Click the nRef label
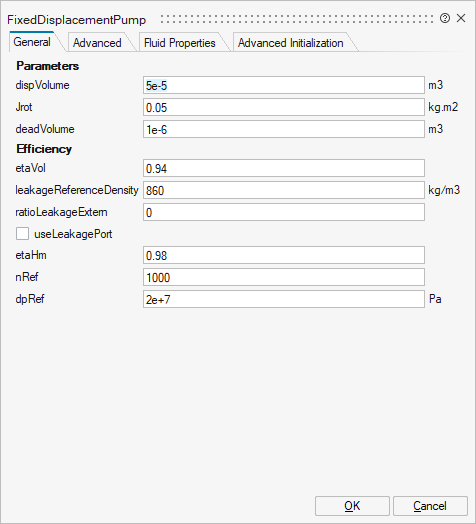Viewport: 476px width, 524px height. click(27, 277)
